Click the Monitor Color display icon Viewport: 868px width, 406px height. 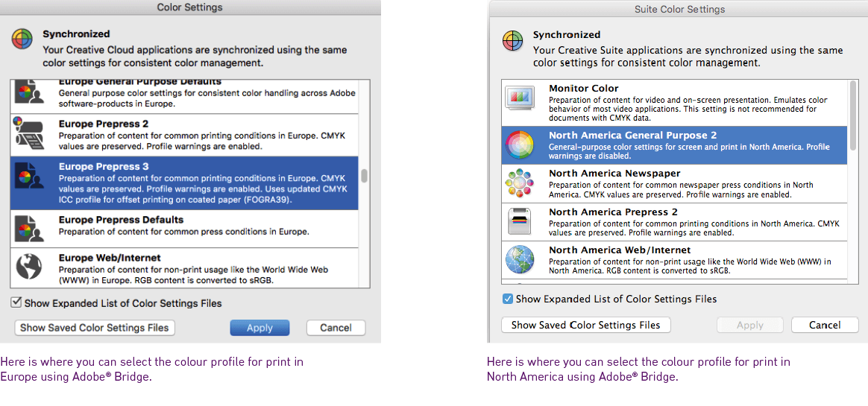click(x=520, y=99)
